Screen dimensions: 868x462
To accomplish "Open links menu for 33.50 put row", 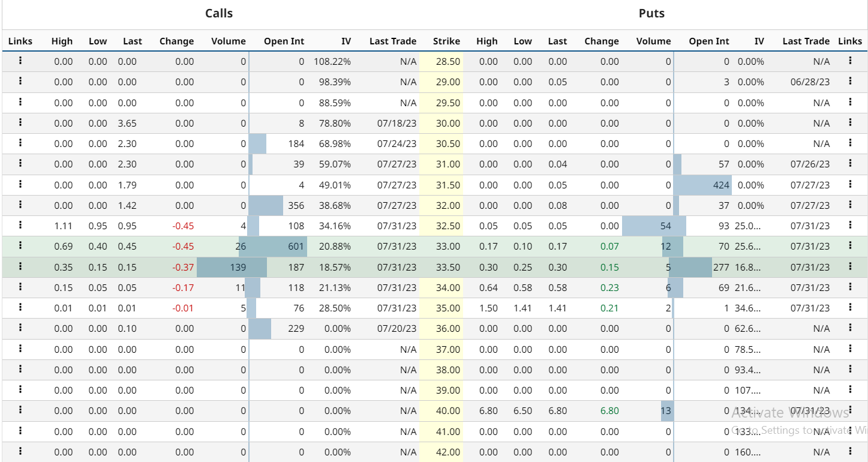I will pyautogui.click(x=850, y=266).
